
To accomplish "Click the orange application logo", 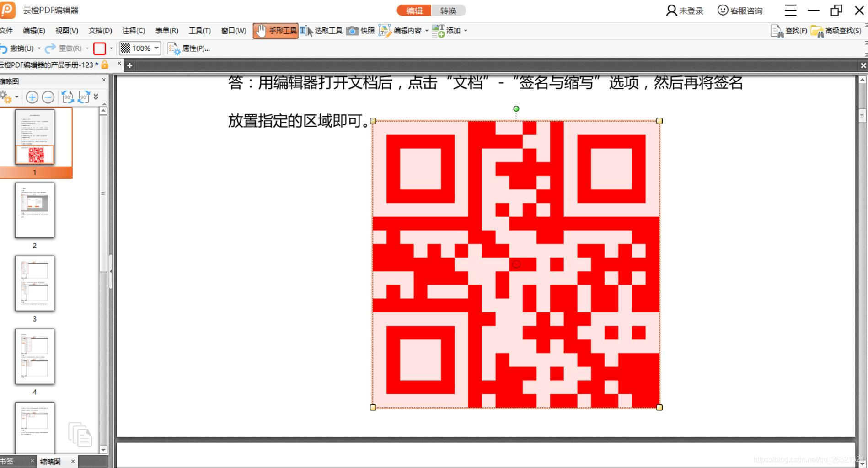I will [7, 10].
